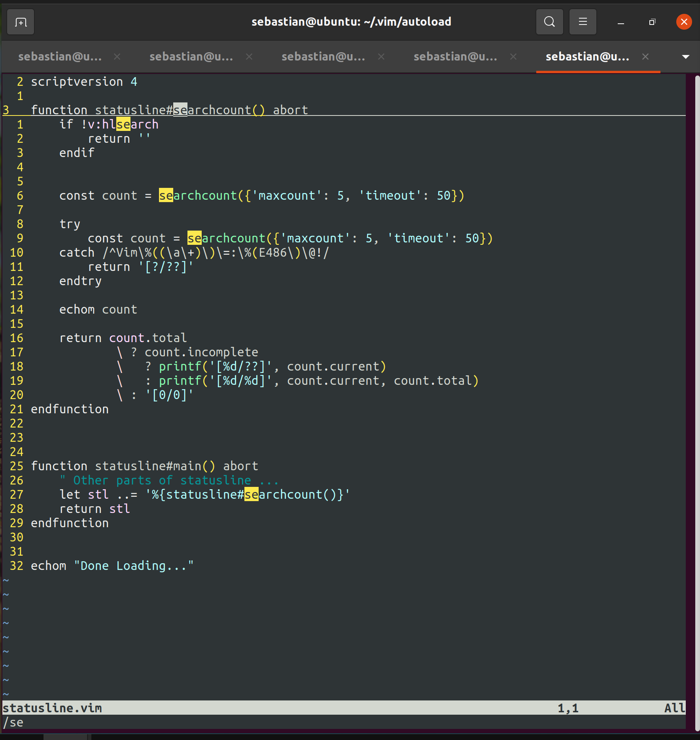Screen dimensions: 700x740
Task: Click the 'All' scroll indicator
Action: click(675, 708)
